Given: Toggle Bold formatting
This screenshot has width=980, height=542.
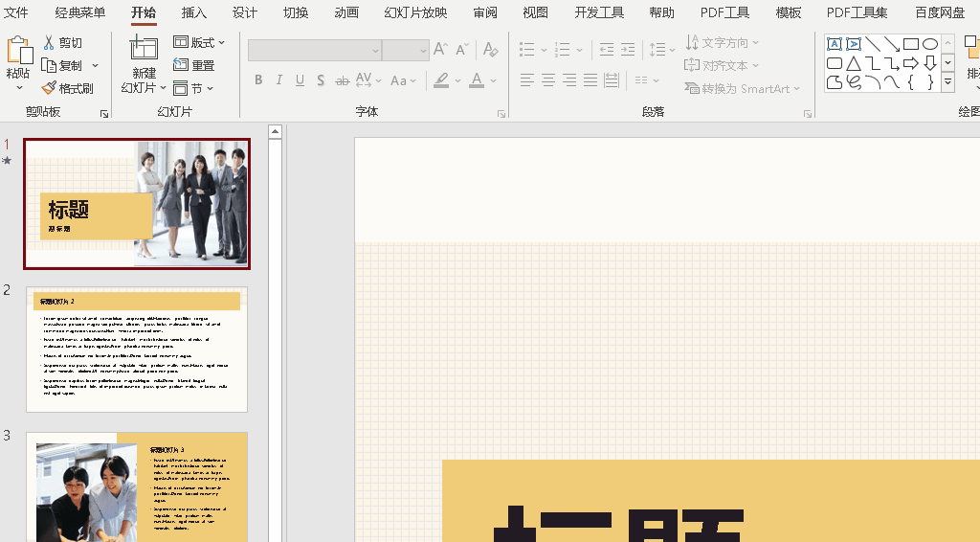Looking at the screenshot, I should tap(258, 80).
